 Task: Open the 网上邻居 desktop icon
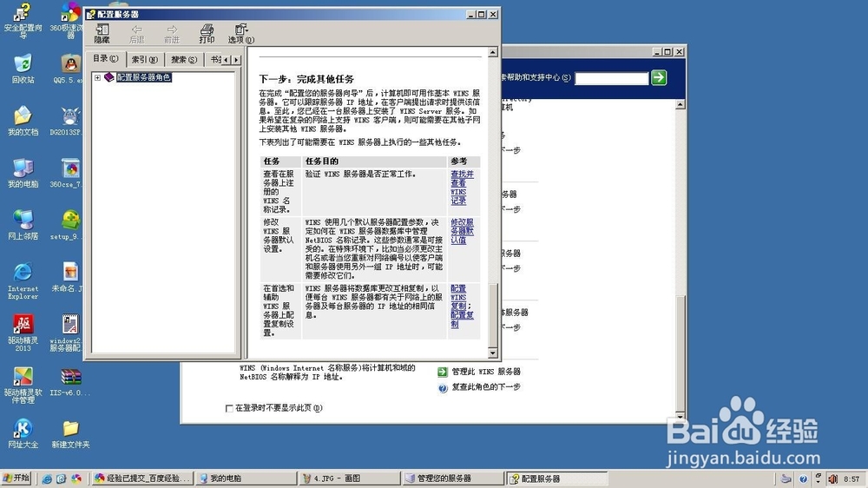23,224
